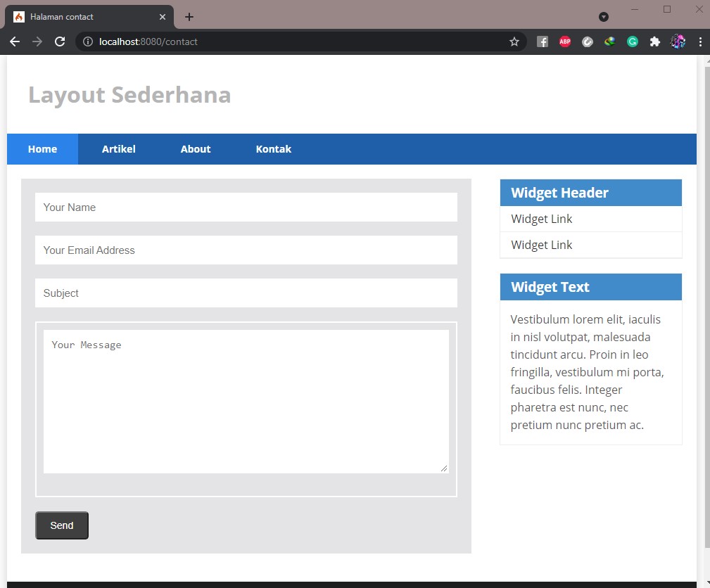The width and height of the screenshot is (710, 588).
Task: Go back using the browser back arrow
Action: click(x=14, y=41)
